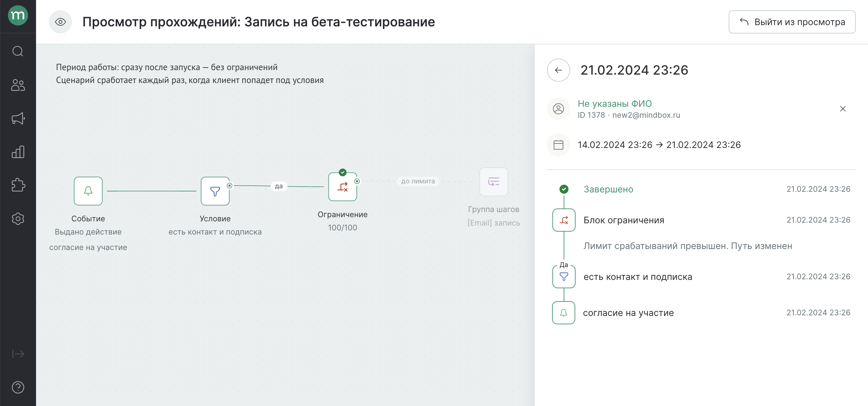Image resolution: width=868 pixels, height=406 pixels.
Task: Click 'согласие на участие' step text in history
Action: (628, 313)
